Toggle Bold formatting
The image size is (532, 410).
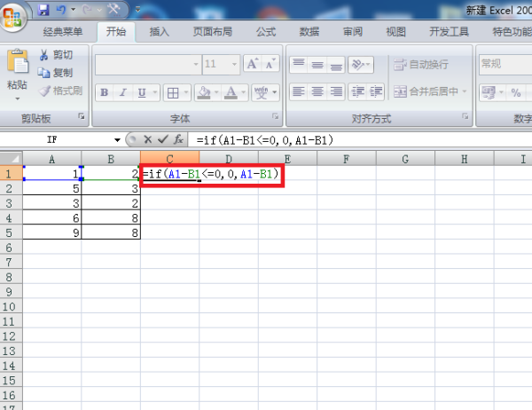coord(104,92)
